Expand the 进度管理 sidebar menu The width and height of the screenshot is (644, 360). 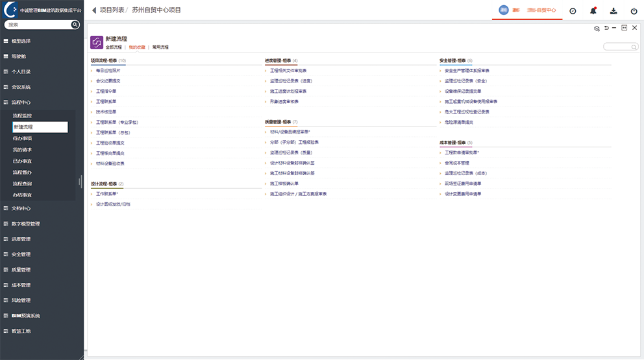[x=21, y=239]
